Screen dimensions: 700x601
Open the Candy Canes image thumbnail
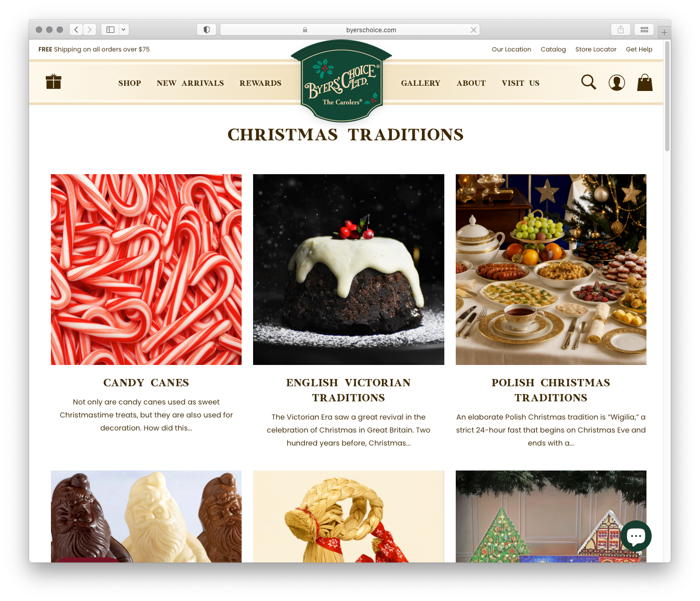146,269
